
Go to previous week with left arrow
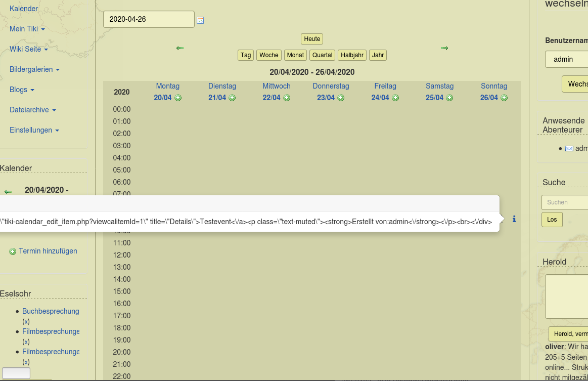point(180,48)
